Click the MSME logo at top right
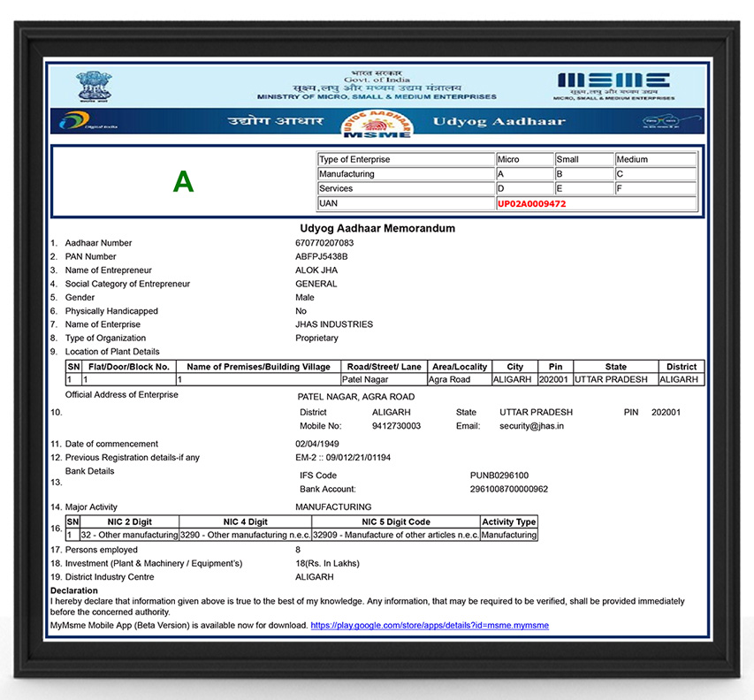 point(613,82)
